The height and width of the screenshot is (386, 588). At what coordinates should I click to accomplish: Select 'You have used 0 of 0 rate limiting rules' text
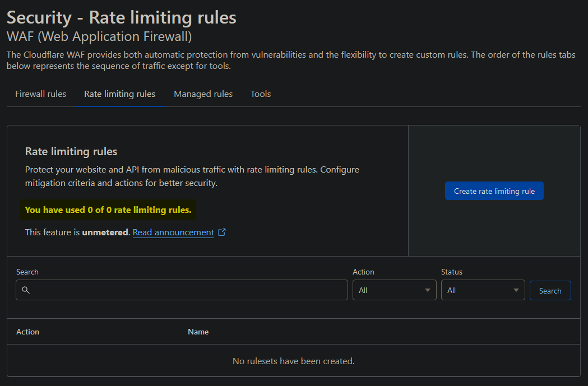[108, 210]
